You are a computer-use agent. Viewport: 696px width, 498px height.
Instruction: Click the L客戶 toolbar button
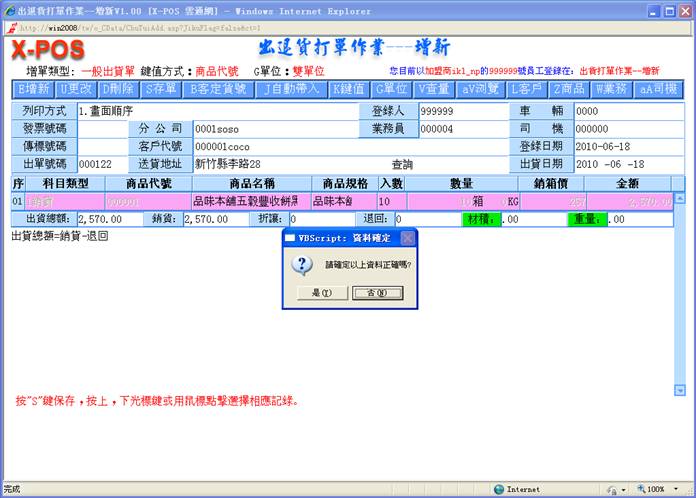[527, 89]
